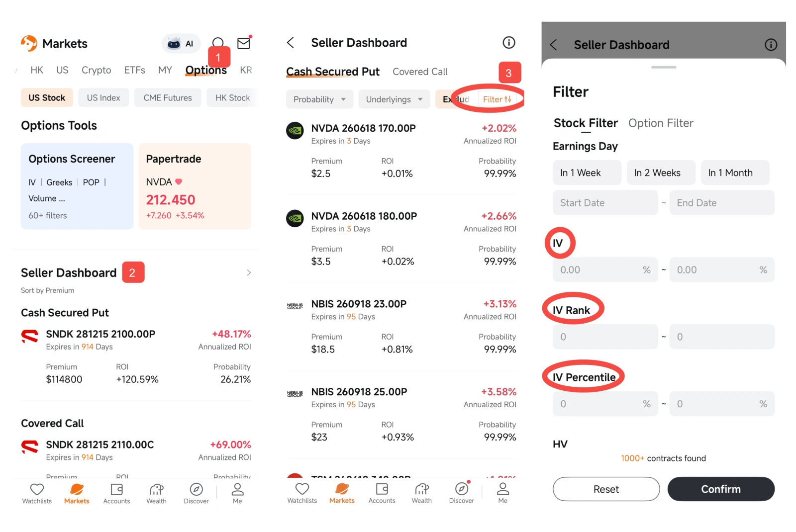
Task: Tap the heart icon beside NVDA in Papertrade
Action: point(179,182)
